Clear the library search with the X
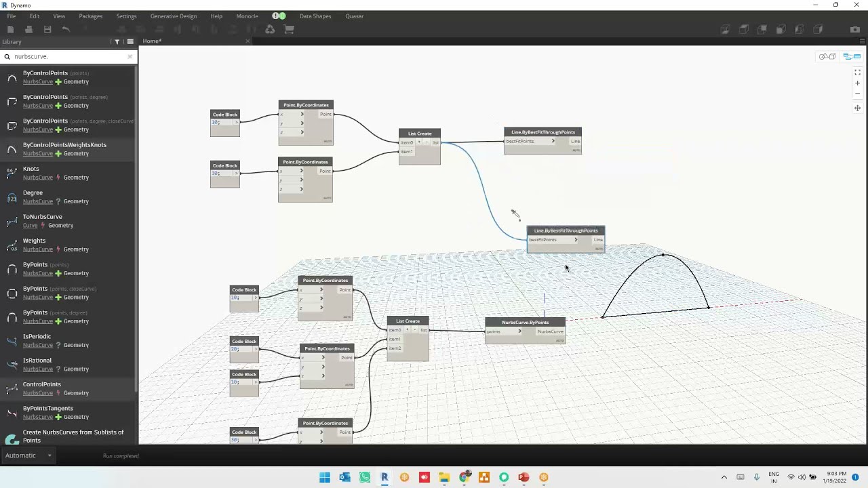868x488 pixels. pyautogui.click(x=130, y=56)
